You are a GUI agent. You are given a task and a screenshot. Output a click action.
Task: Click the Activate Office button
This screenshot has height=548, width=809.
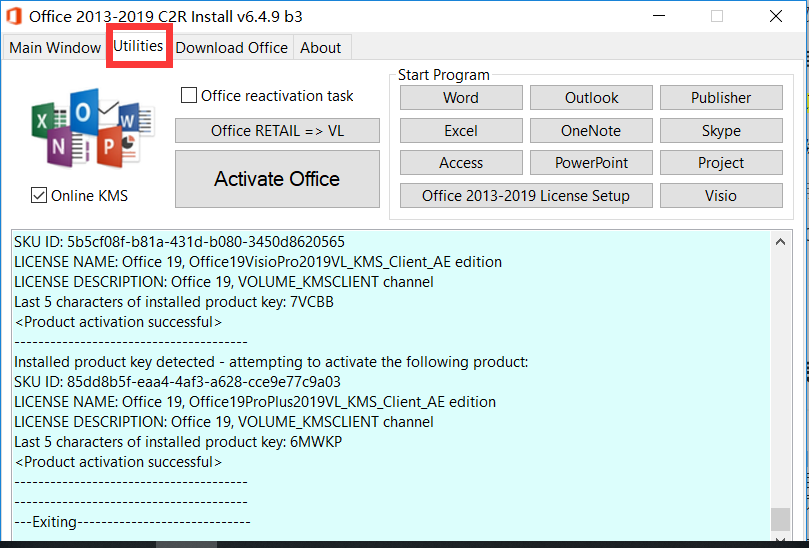coord(277,179)
